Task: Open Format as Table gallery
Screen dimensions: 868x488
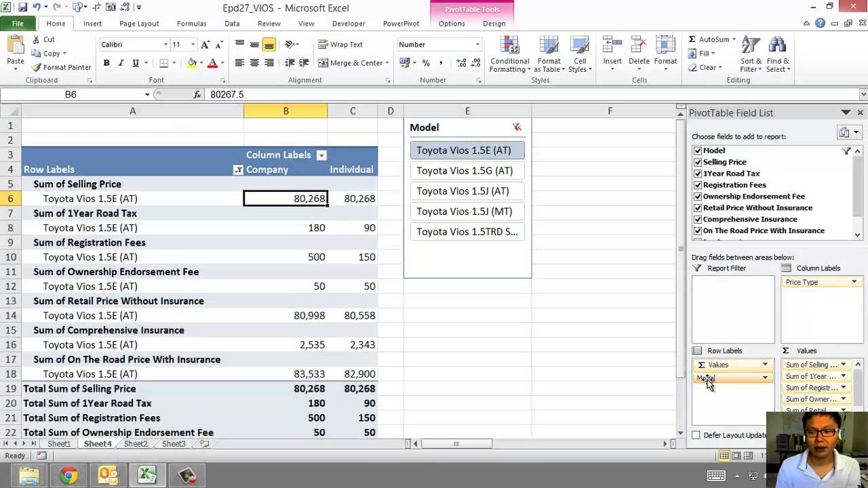Action: [549, 55]
